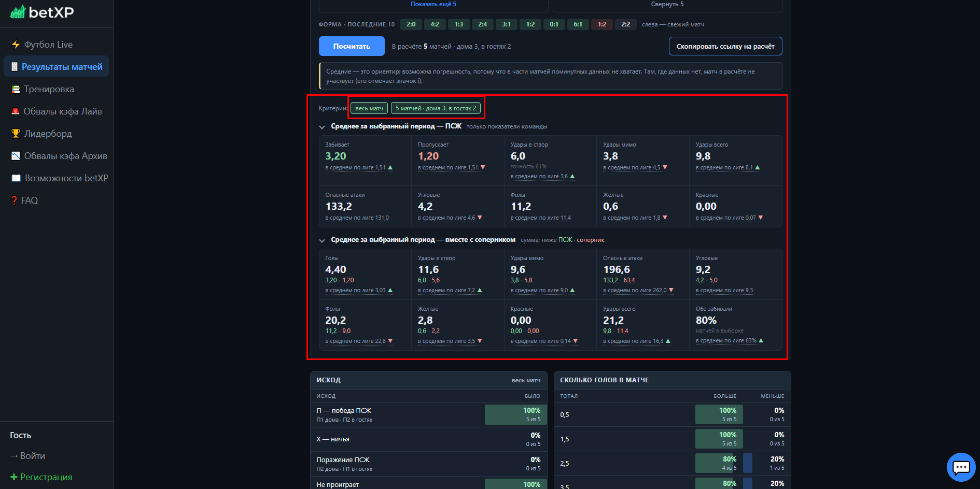This screenshot has width=980, height=489.
Task: Toggle the 2:2 form match chip
Action: click(x=626, y=24)
